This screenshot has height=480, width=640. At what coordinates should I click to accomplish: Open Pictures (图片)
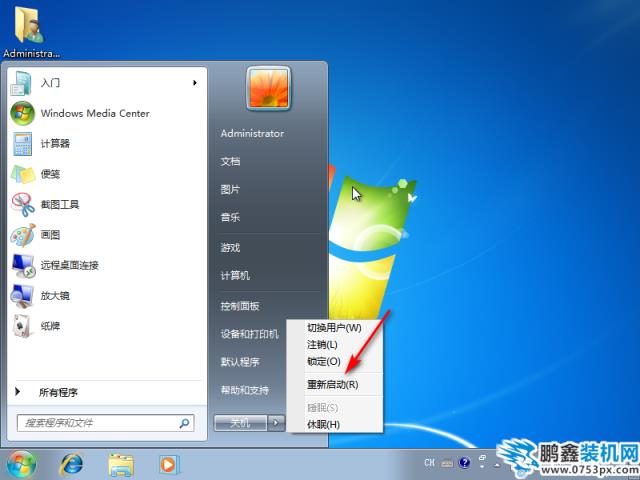coord(231,190)
